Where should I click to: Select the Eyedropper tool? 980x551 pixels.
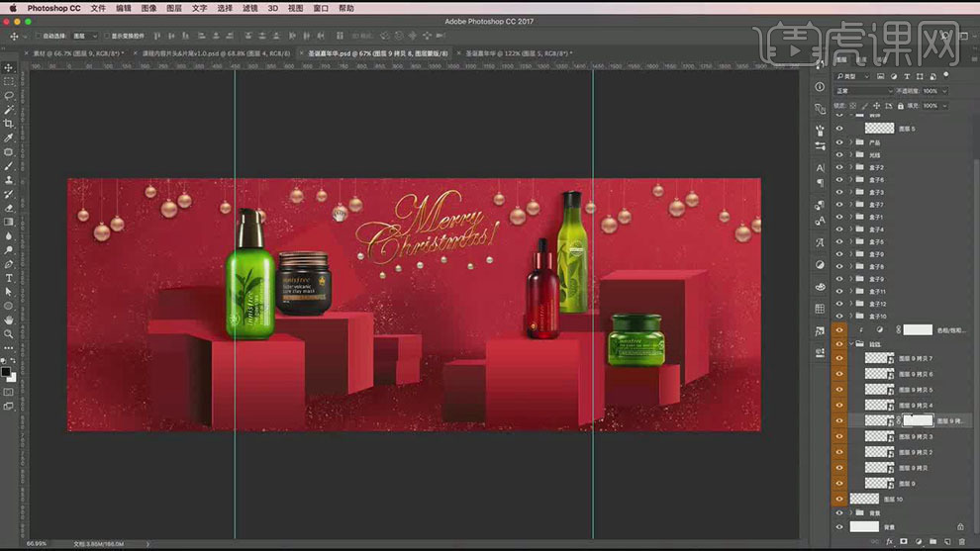(9, 138)
